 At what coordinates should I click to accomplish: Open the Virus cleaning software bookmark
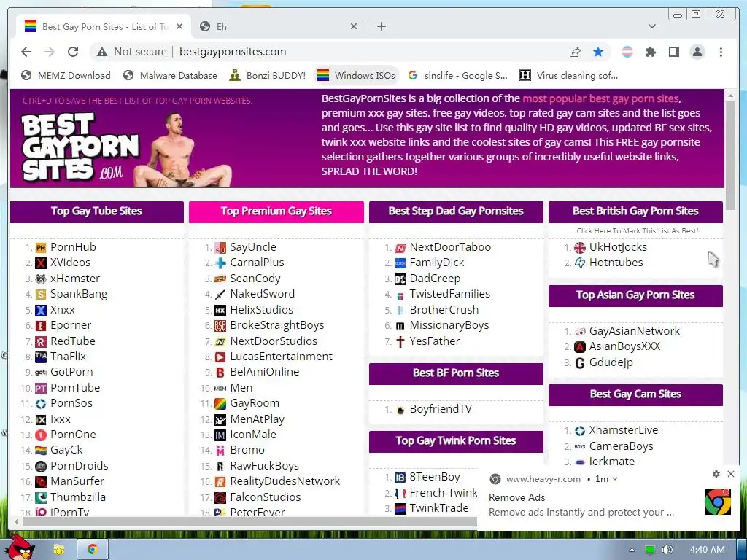coord(568,75)
